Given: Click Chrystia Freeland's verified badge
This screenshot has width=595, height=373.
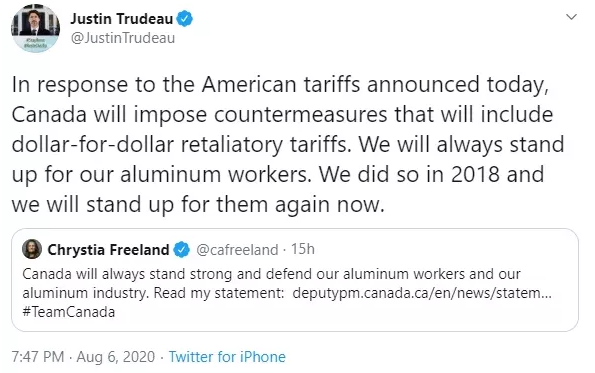Looking at the screenshot, I should pyautogui.click(x=181, y=250).
